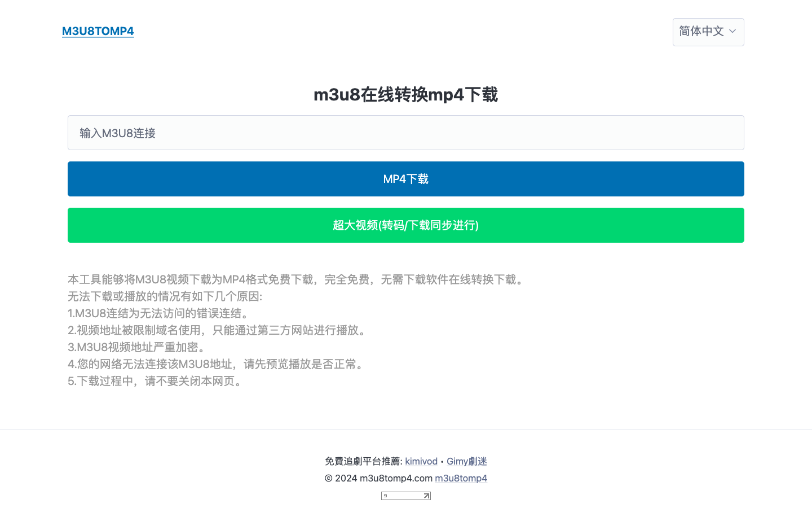This screenshot has height=508, width=812.
Task: Click the m3u8tomp4 link beside the copyright
Action: (x=461, y=478)
